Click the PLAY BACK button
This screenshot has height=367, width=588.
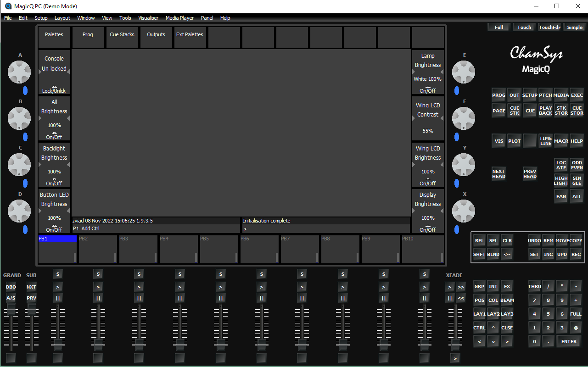coord(545,111)
